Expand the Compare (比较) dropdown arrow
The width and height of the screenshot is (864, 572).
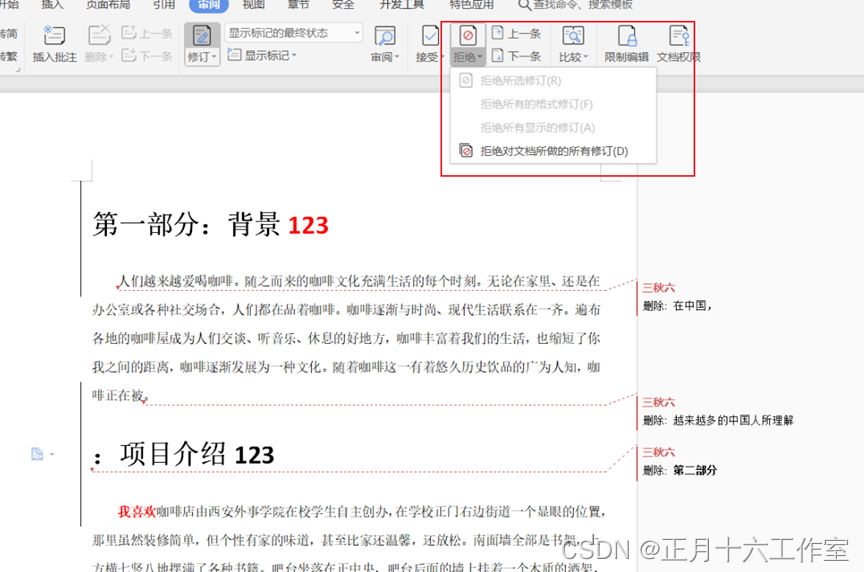[x=585, y=57]
